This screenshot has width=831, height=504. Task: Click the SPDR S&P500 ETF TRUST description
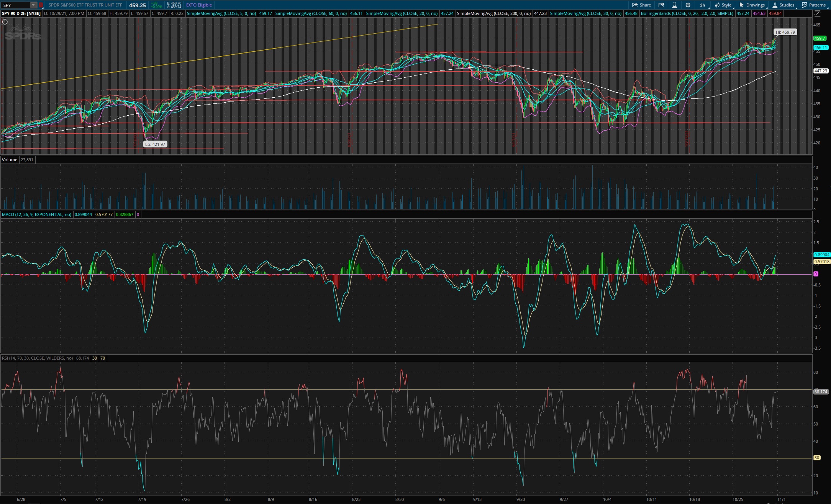[x=85, y=5]
